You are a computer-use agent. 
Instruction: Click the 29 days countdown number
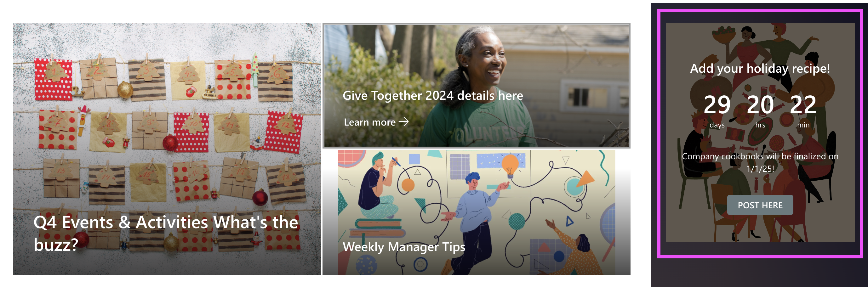[x=717, y=104]
